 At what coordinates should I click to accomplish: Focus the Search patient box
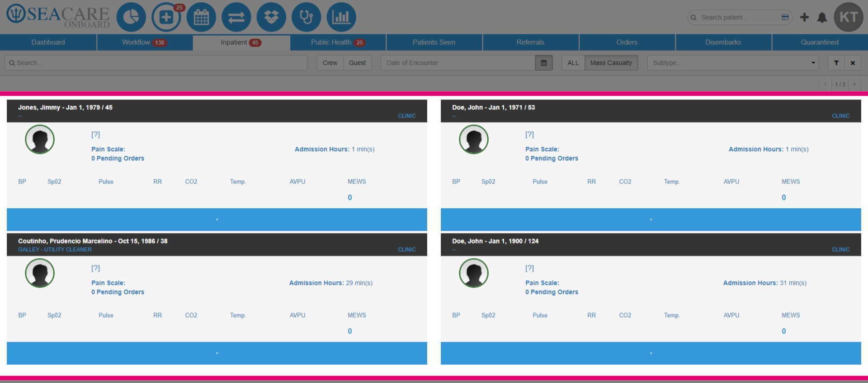[740, 17]
